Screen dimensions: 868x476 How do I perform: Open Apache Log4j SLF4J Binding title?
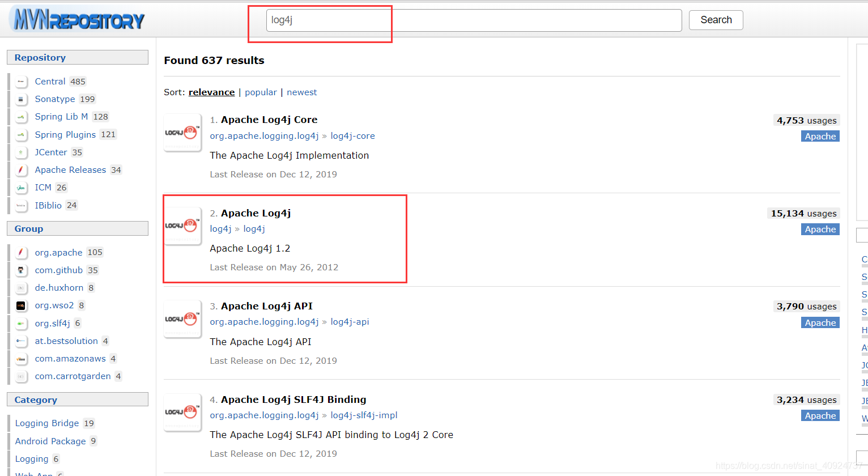293,399
